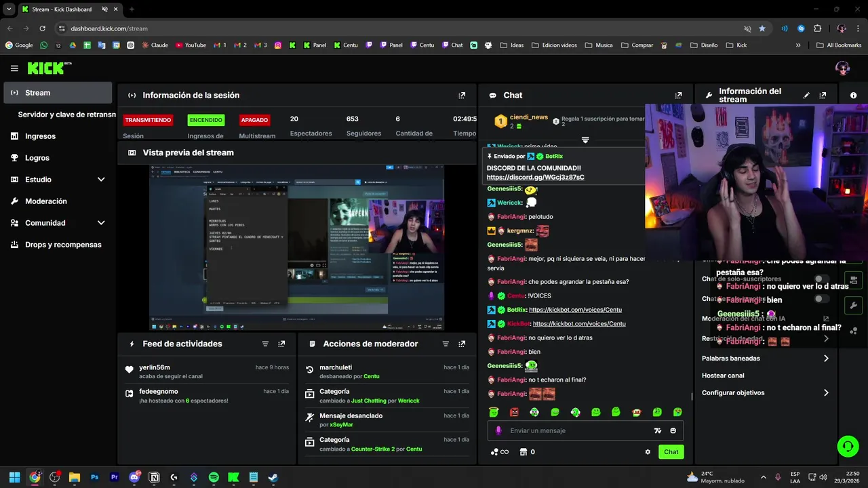868x488 pixels.
Task: Pop out the Chat panel
Action: point(678,96)
